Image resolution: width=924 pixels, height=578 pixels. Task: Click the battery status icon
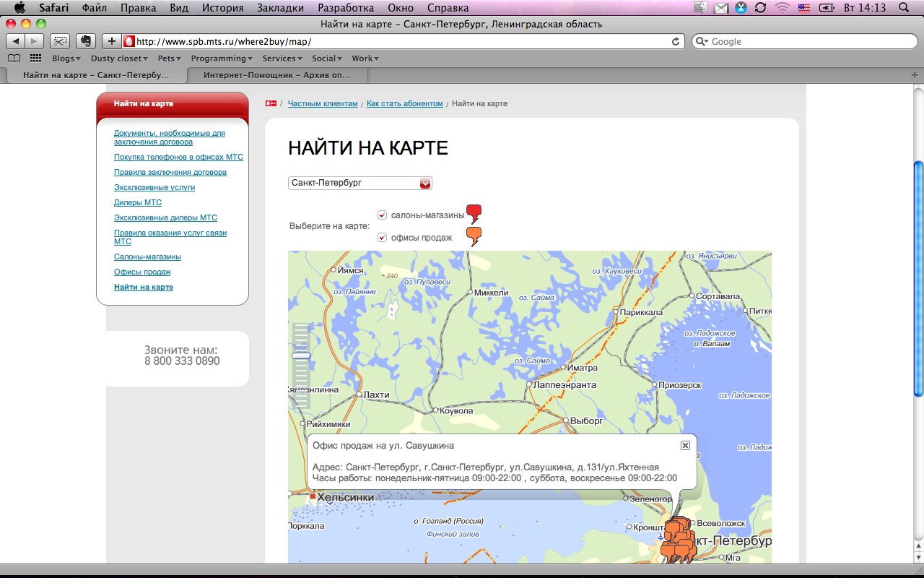[x=826, y=8]
